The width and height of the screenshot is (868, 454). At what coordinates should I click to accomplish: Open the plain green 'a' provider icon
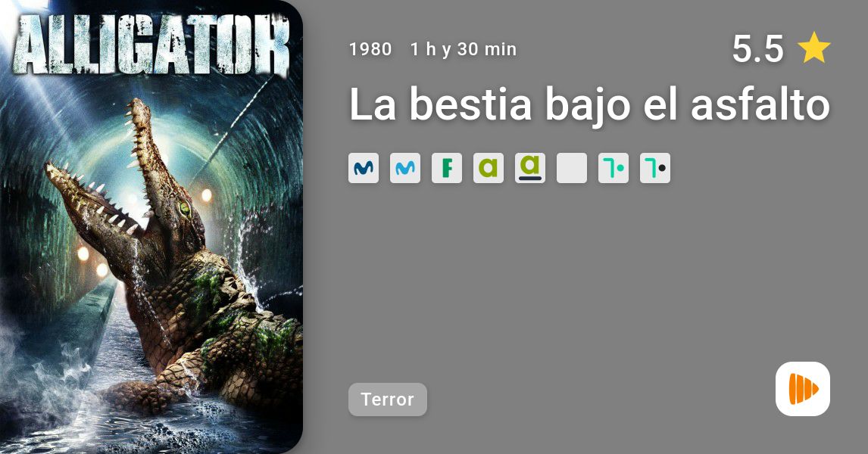click(489, 168)
